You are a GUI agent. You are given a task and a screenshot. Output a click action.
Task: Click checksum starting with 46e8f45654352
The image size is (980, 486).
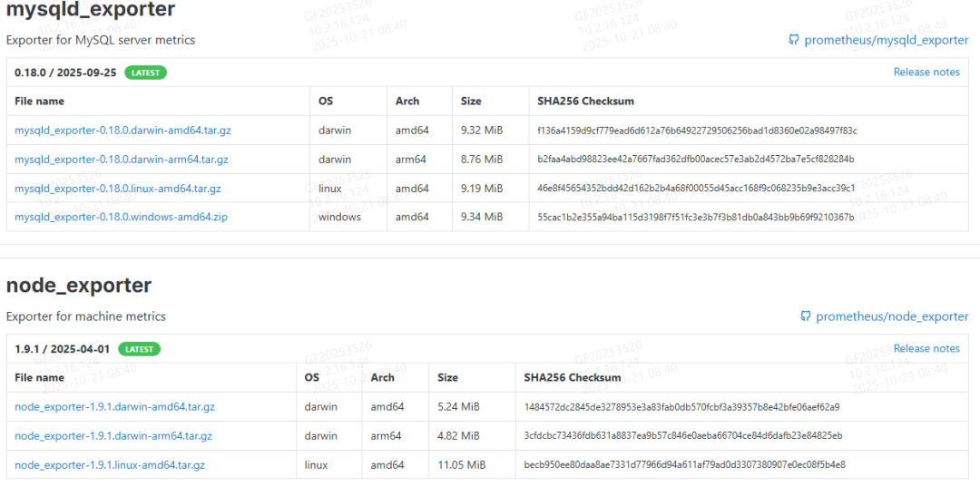(696, 188)
